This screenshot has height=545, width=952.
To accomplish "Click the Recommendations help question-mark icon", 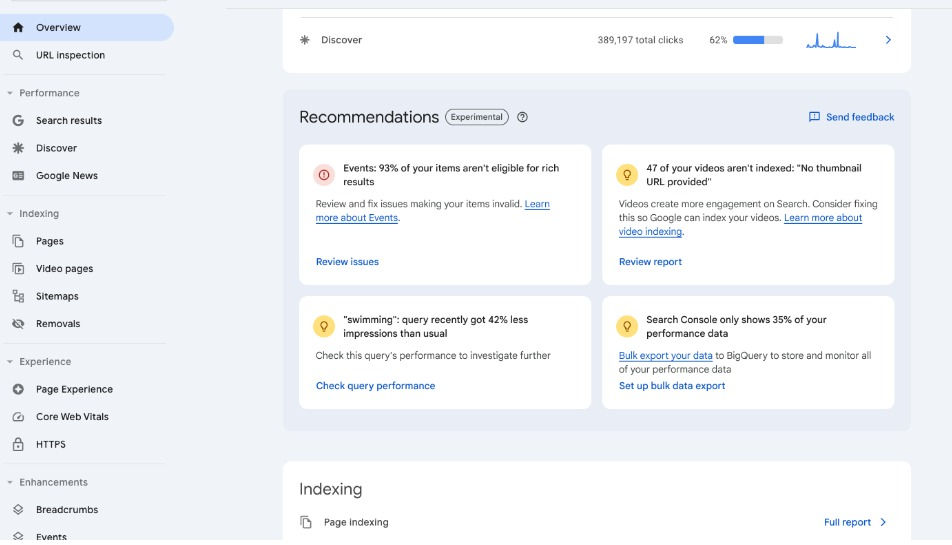I will 522,117.
